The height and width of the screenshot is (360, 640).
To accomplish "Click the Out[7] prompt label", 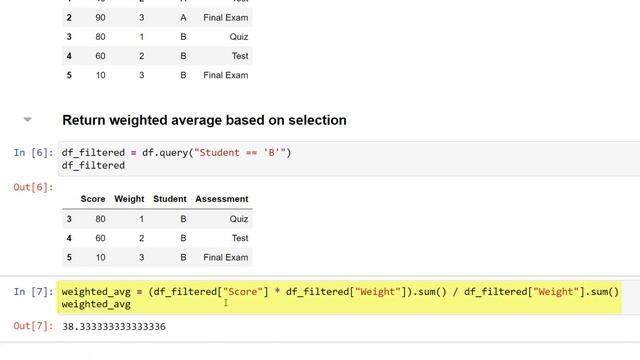I will pos(33,326).
